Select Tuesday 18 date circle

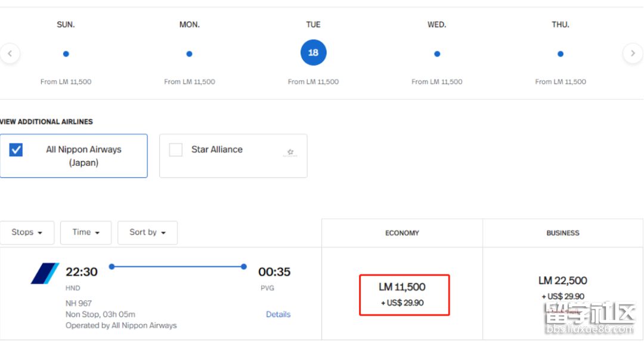pyautogui.click(x=314, y=53)
